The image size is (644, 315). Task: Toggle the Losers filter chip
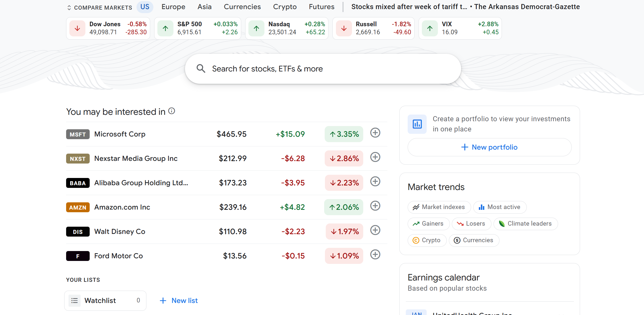[x=471, y=224]
